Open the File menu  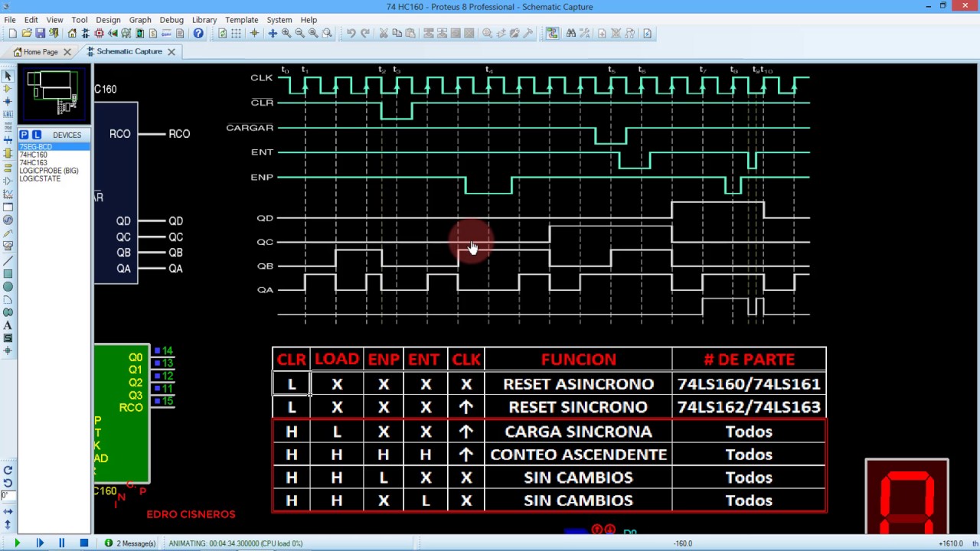(10, 20)
